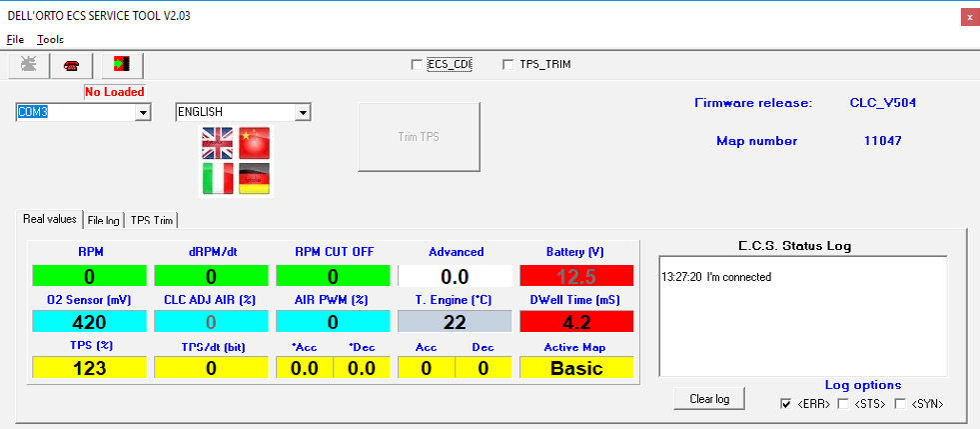Click the lightbulb toolbar icon
Image resolution: width=980 pixels, height=429 pixels.
29,65
